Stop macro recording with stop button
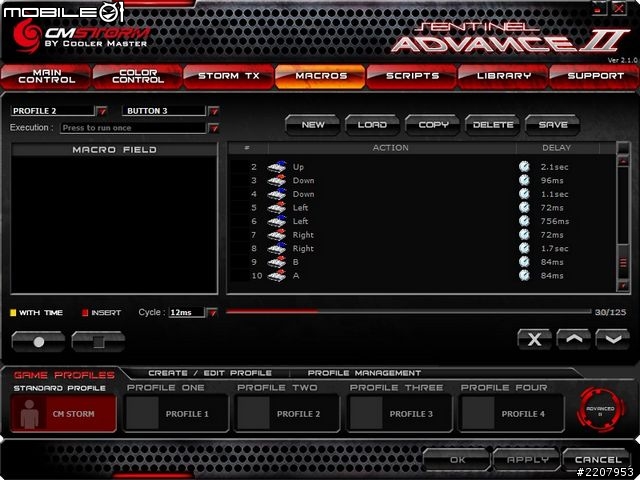The height and width of the screenshot is (480, 640). (98, 342)
